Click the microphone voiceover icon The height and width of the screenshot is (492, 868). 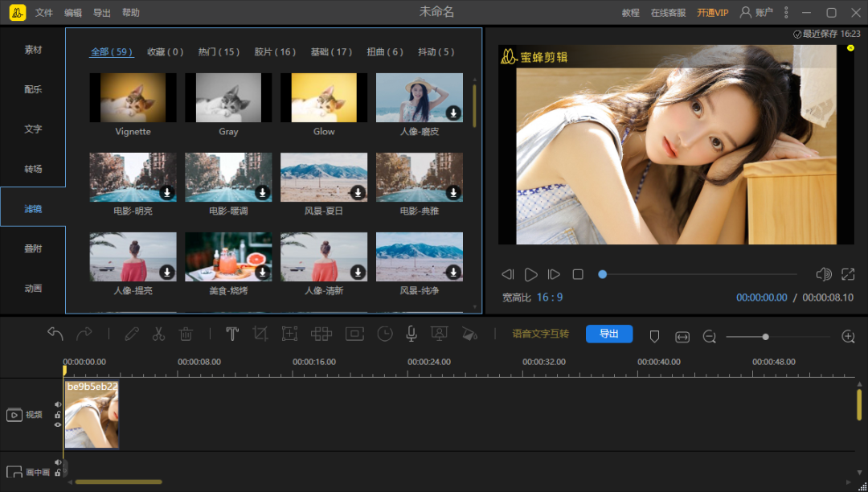[x=411, y=334]
